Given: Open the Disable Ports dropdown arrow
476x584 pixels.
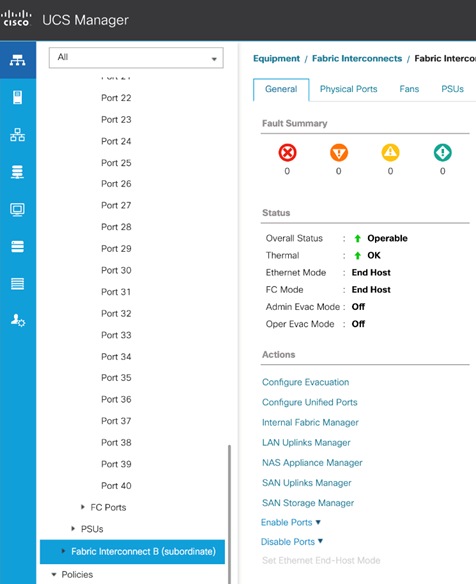Looking at the screenshot, I should pyautogui.click(x=320, y=541).
